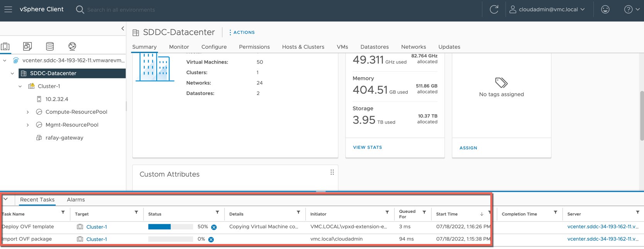The image size is (644, 249).
Task: Filter the Completion Time column
Action: click(x=556, y=213)
